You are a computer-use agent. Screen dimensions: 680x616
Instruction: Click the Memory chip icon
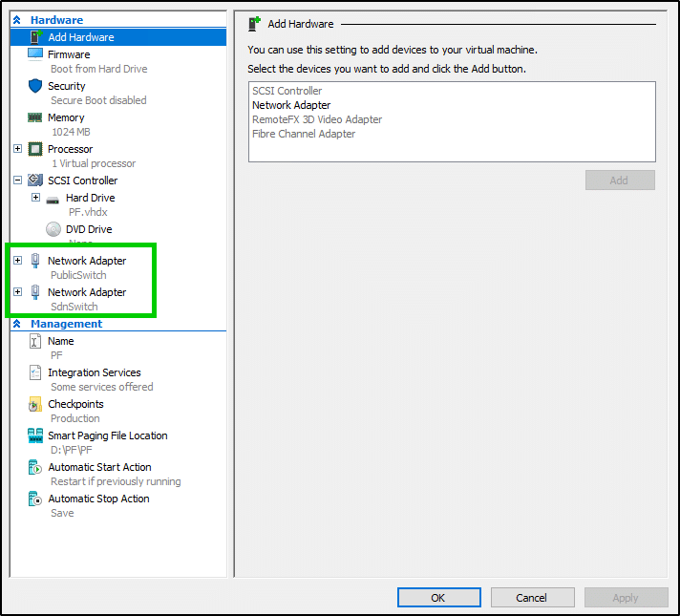[x=34, y=118]
